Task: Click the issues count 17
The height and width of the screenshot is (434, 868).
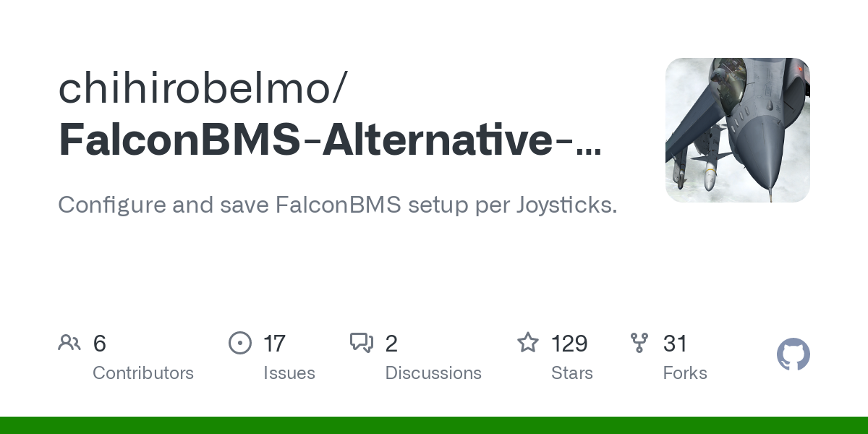Action: [275, 344]
